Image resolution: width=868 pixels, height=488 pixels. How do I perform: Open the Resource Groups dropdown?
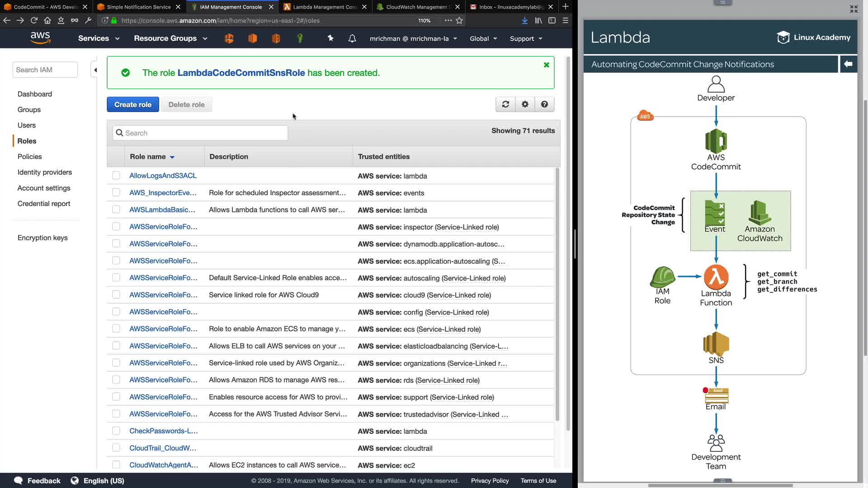pyautogui.click(x=170, y=38)
